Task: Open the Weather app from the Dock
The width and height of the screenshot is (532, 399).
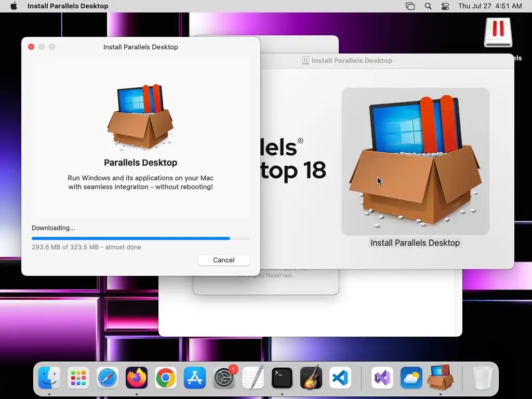Action: tap(411, 378)
